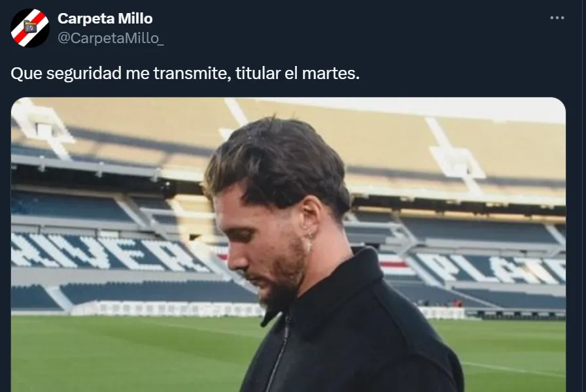Open the attached stadium photo
Viewport: 586px width, 392px height.
click(288, 244)
